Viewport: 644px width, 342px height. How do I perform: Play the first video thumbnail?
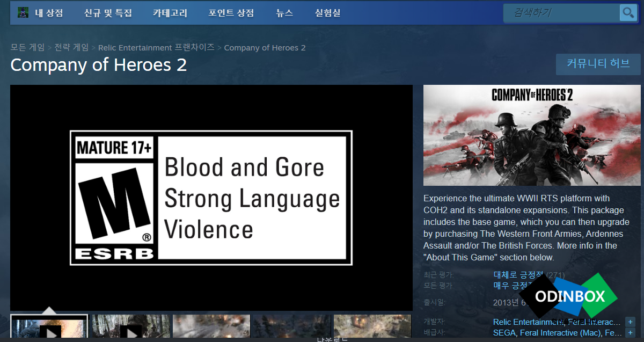coord(49,326)
